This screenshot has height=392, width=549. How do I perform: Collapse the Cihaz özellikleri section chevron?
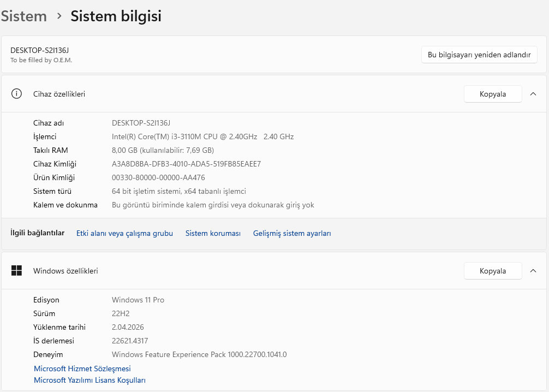tap(533, 94)
